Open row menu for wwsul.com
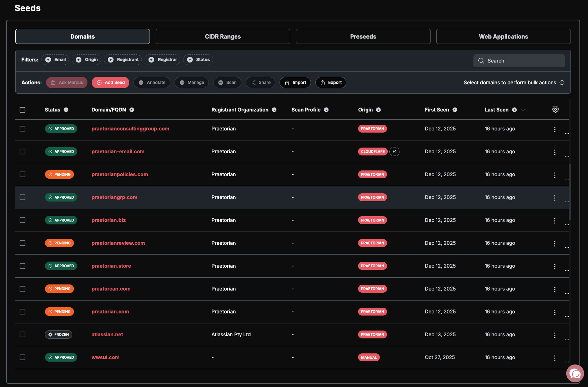The width and height of the screenshot is (588, 387). (555, 358)
